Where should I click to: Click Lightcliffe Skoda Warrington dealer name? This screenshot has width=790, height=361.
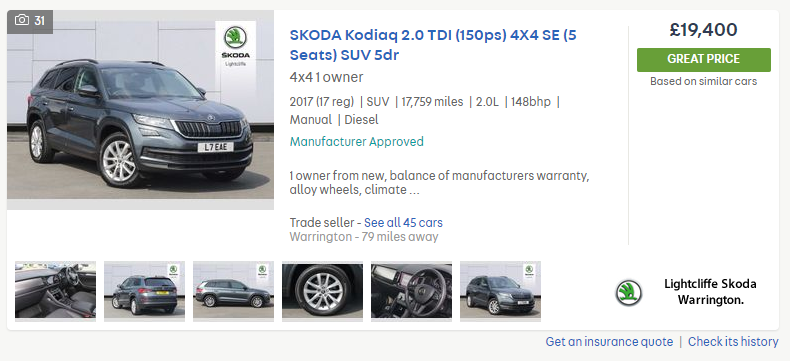coord(710,292)
